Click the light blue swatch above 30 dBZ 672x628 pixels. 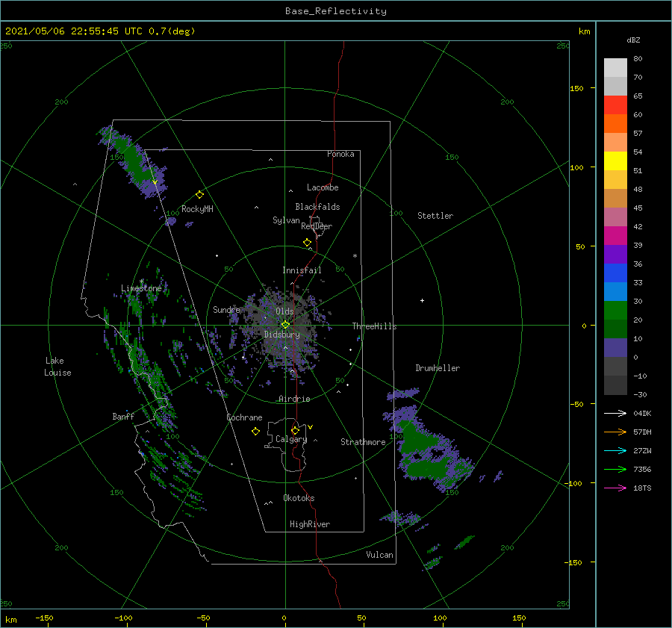pyautogui.click(x=615, y=291)
